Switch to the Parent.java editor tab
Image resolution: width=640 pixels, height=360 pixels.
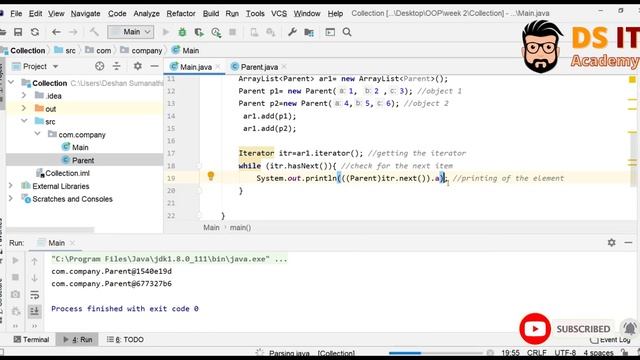[x=259, y=67]
